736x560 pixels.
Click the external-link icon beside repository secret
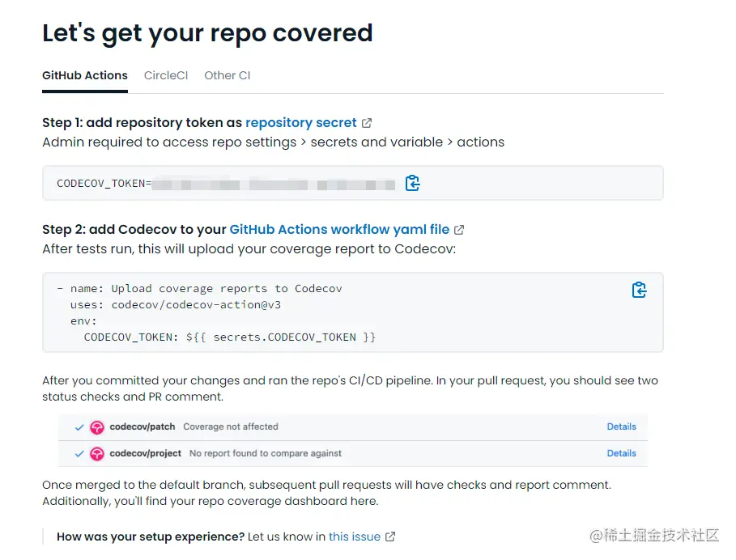pyautogui.click(x=367, y=123)
